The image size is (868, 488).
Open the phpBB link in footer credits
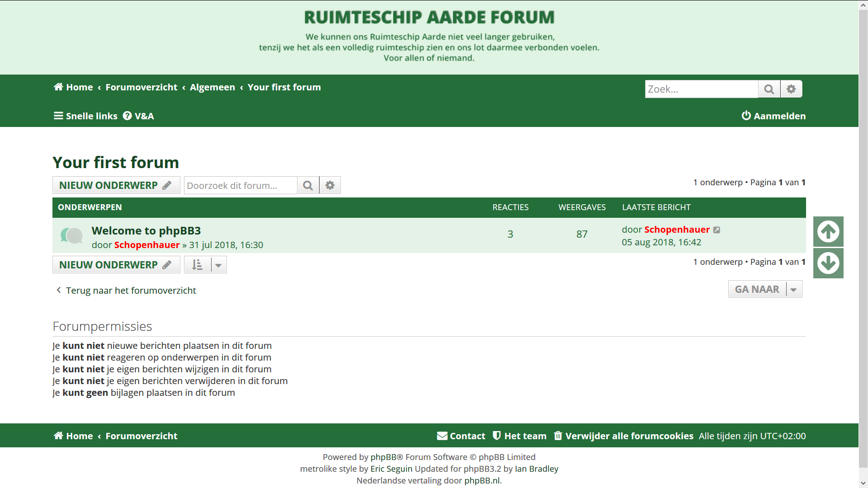point(383,457)
